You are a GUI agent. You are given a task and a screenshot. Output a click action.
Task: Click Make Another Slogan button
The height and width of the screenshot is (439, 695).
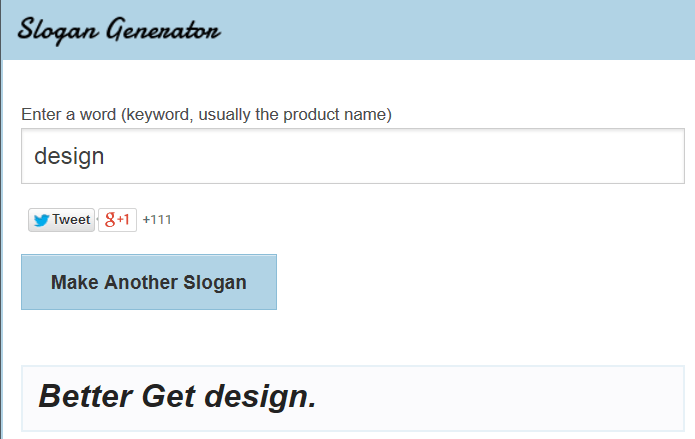[149, 282]
